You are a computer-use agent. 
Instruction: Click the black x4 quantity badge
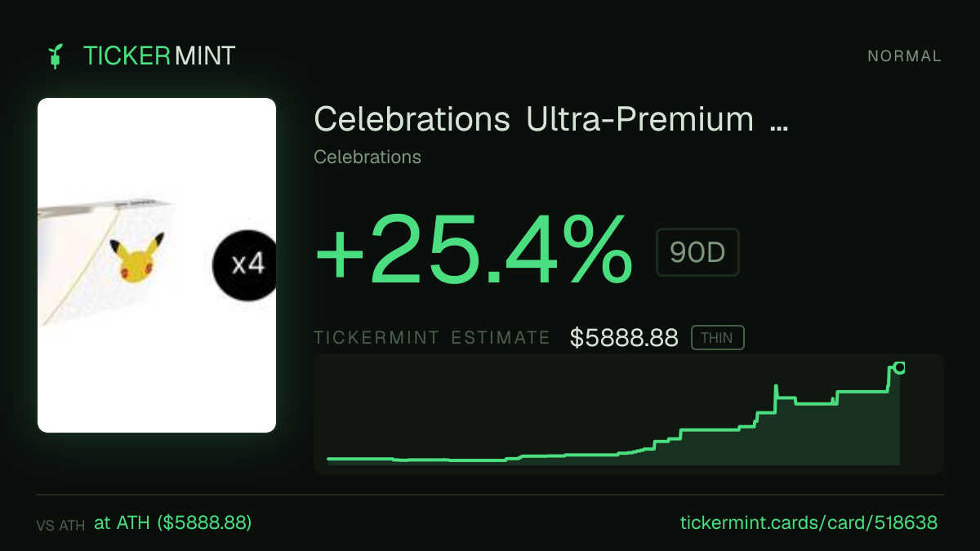244,265
